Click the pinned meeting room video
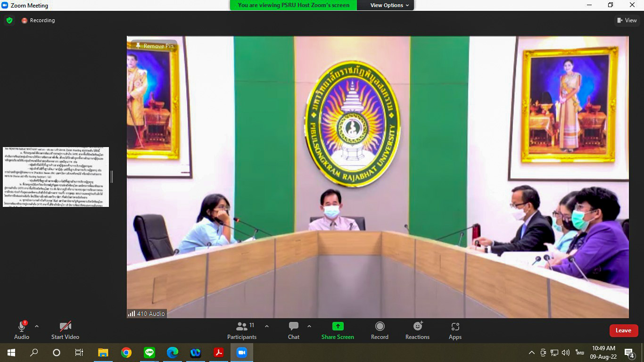This screenshot has width=644, height=362. point(378,177)
